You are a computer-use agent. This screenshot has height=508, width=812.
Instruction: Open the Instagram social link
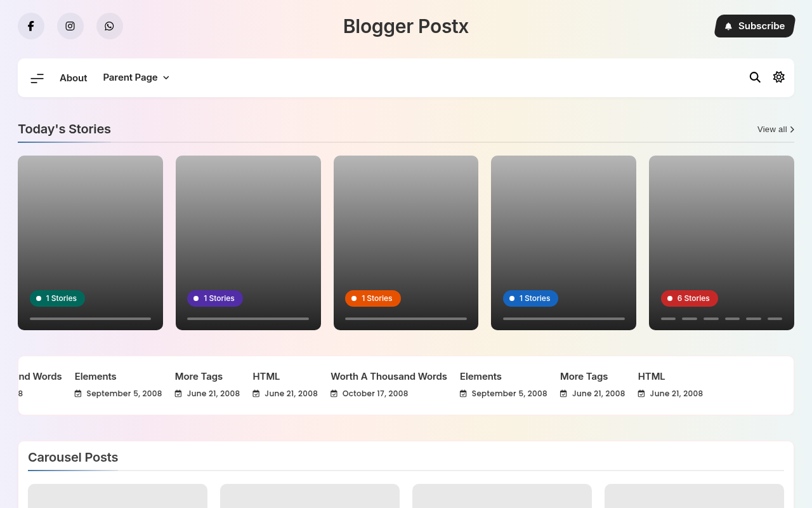(x=70, y=26)
